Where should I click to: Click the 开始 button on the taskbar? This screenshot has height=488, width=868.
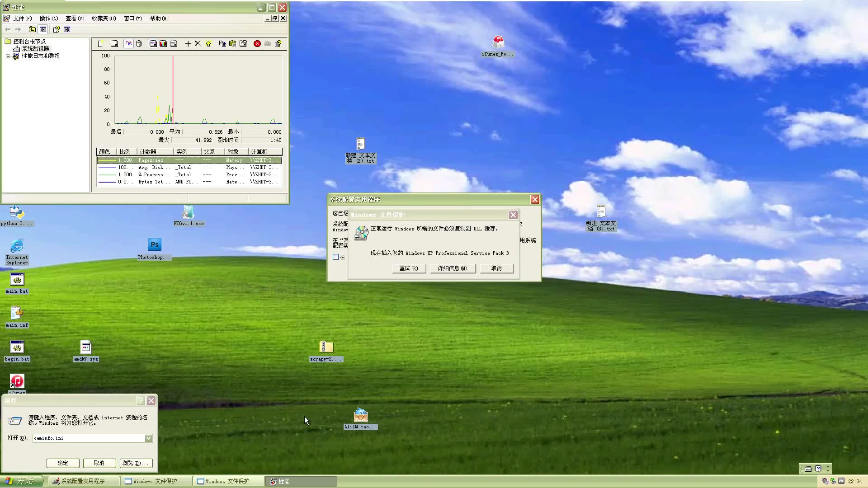pos(22,481)
